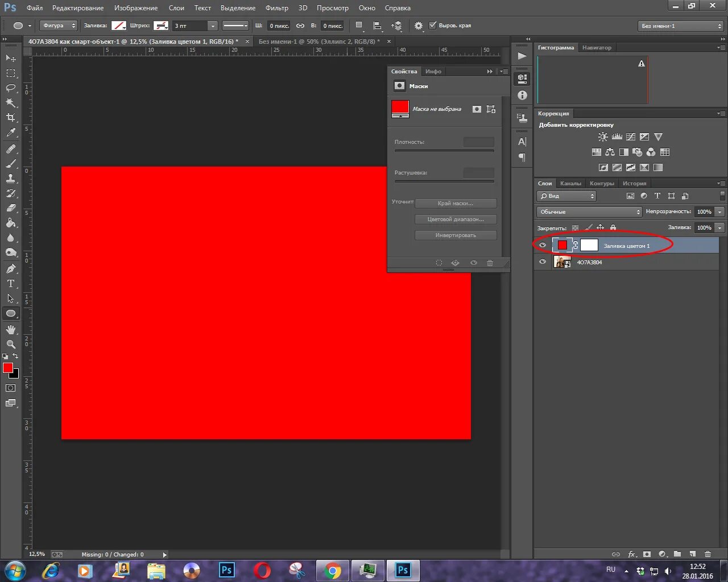The image size is (728, 582).
Task: Select the History Brush tool
Action: (x=11, y=193)
